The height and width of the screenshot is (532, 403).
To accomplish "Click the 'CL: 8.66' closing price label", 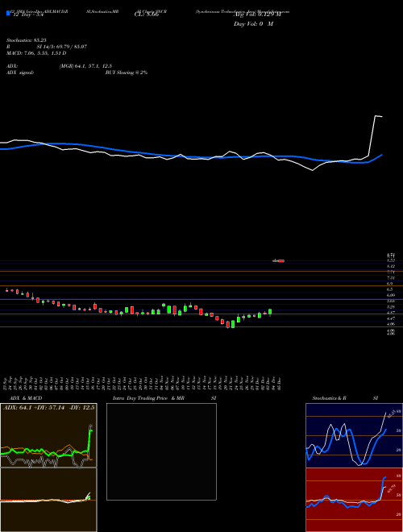I will (x=146, y=15).
